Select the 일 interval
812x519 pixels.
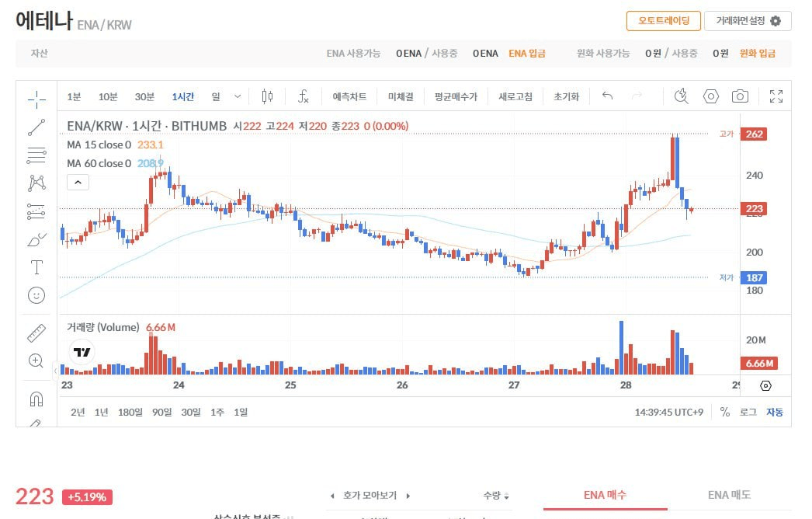click(216, 97)
